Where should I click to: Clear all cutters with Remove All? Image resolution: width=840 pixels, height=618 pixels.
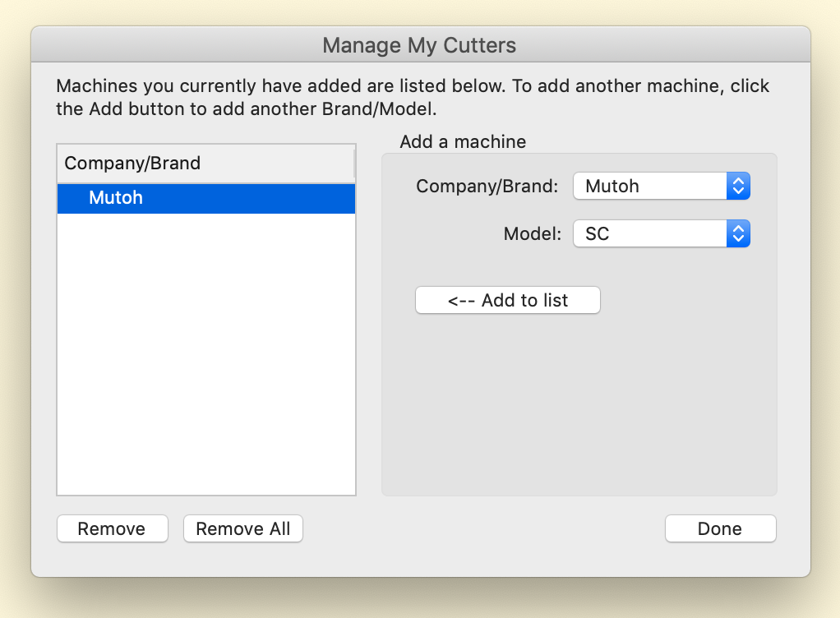(242, 528)
